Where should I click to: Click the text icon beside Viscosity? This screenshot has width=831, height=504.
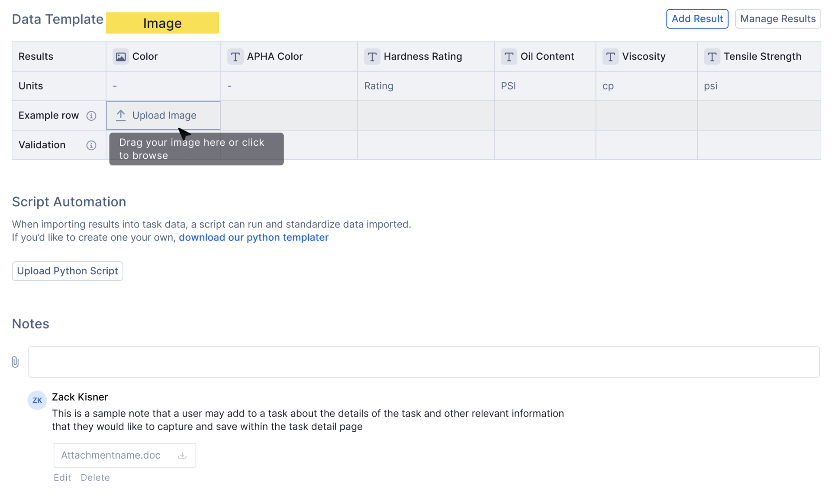pos(610,57)
